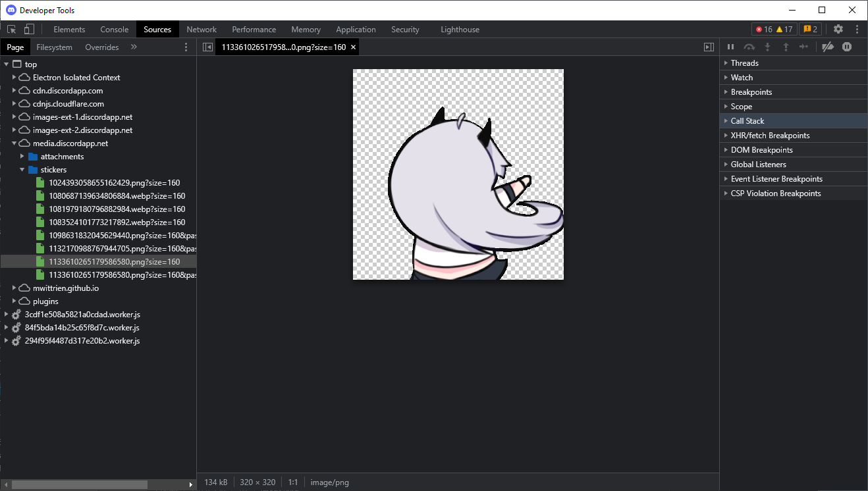Viewport: 868px width, 491px height.
Task: Open DevTools settings gear
Action: click(838, 30)
